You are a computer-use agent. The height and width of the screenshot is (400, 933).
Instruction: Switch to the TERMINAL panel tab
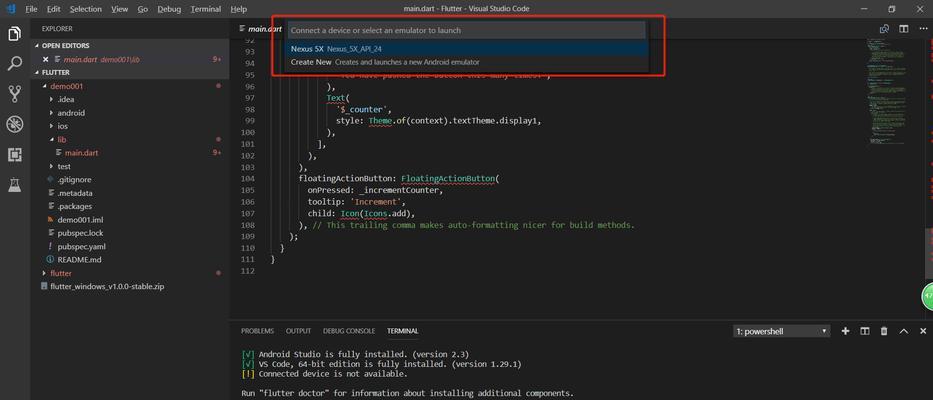tap(403, 331)
